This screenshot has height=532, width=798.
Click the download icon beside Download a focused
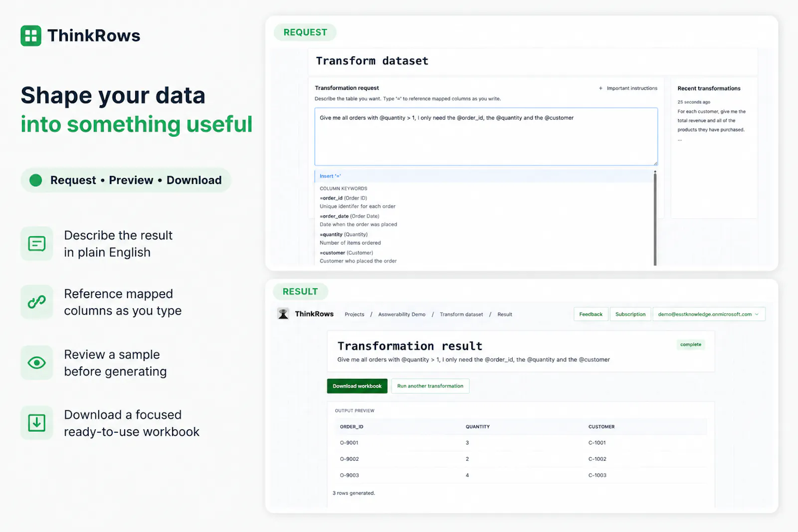click(x=37, y=423)
